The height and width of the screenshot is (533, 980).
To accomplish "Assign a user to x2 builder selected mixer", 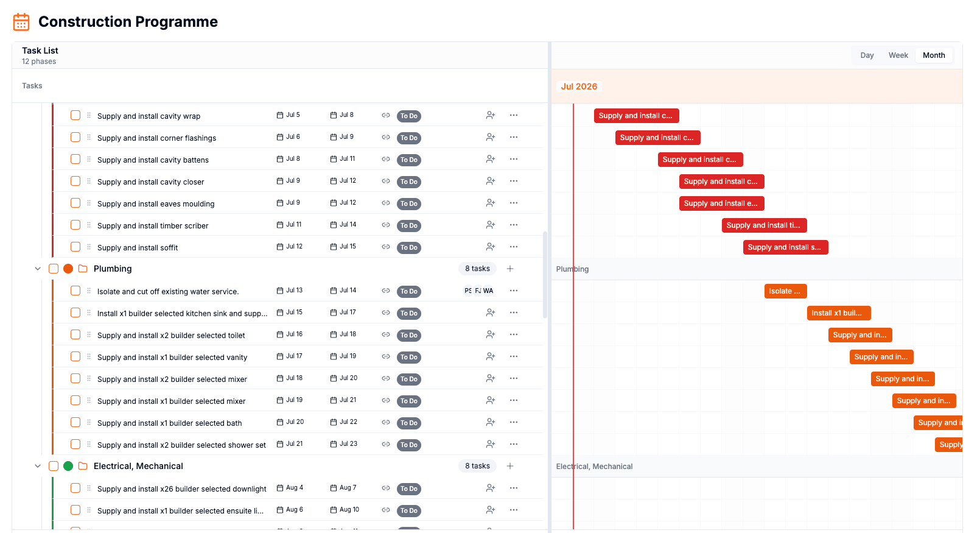I will [491, 378].
